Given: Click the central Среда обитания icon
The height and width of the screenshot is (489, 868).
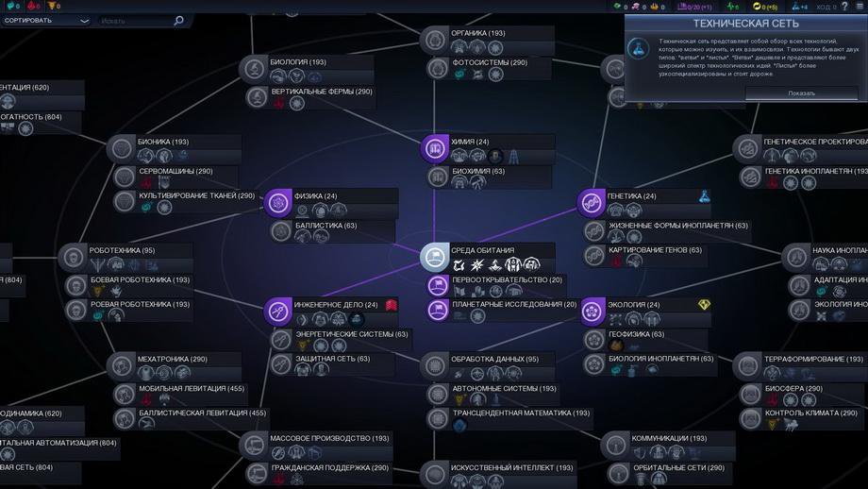Looking at the screenshot, I should pyautogui.click(x=434, y=256).
